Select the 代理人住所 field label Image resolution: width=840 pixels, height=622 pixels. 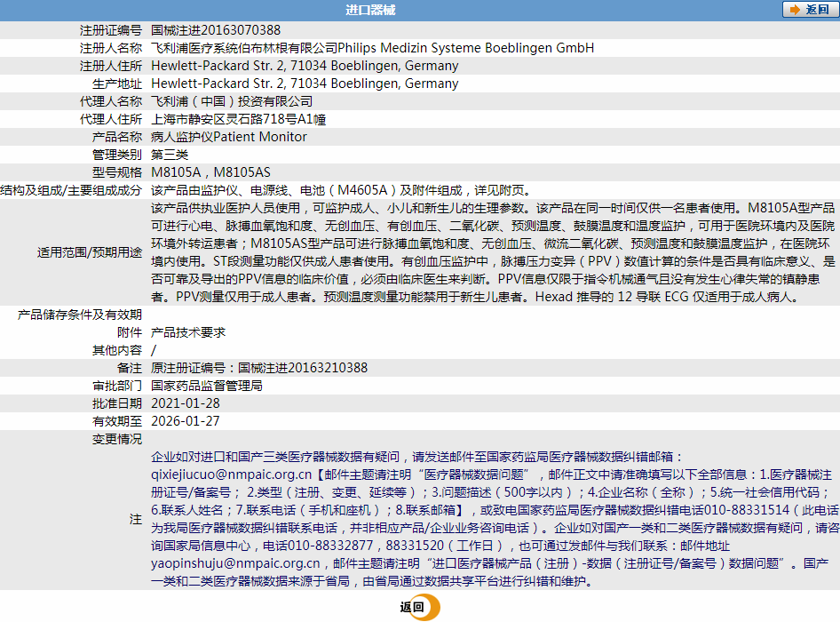tap(111, 119)
